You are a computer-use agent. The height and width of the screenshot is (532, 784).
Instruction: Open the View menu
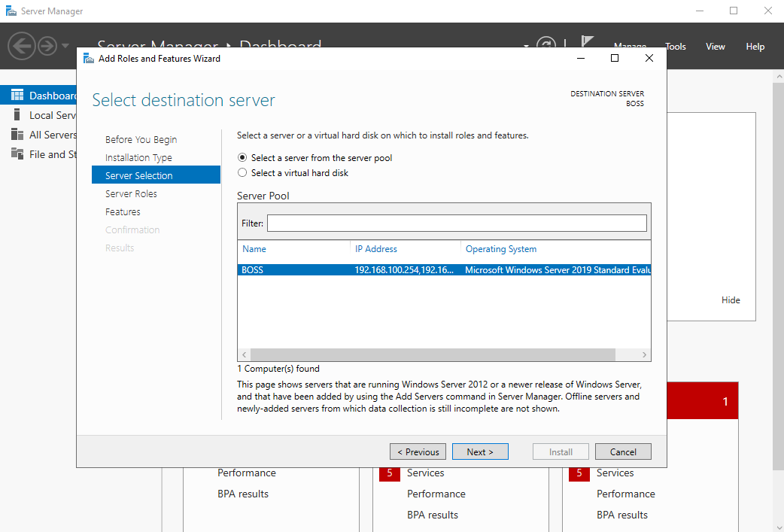[x=715, y=47]
